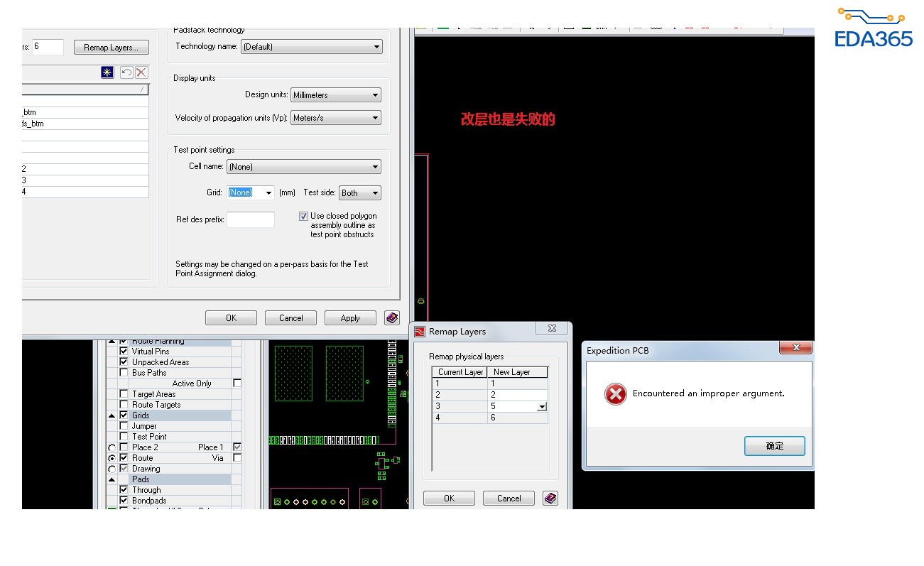
Task: Close the Expedition PCB error dialog
Action: click(x=795, y=347)
